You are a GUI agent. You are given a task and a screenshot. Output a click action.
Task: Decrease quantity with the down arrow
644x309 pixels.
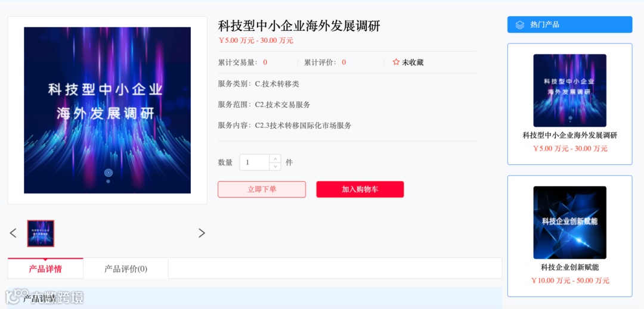coord(275,166)
